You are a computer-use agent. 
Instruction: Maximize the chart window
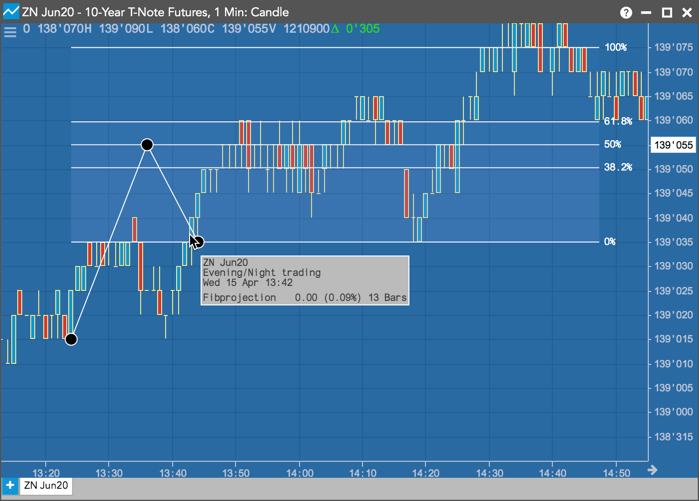[667, 12]
